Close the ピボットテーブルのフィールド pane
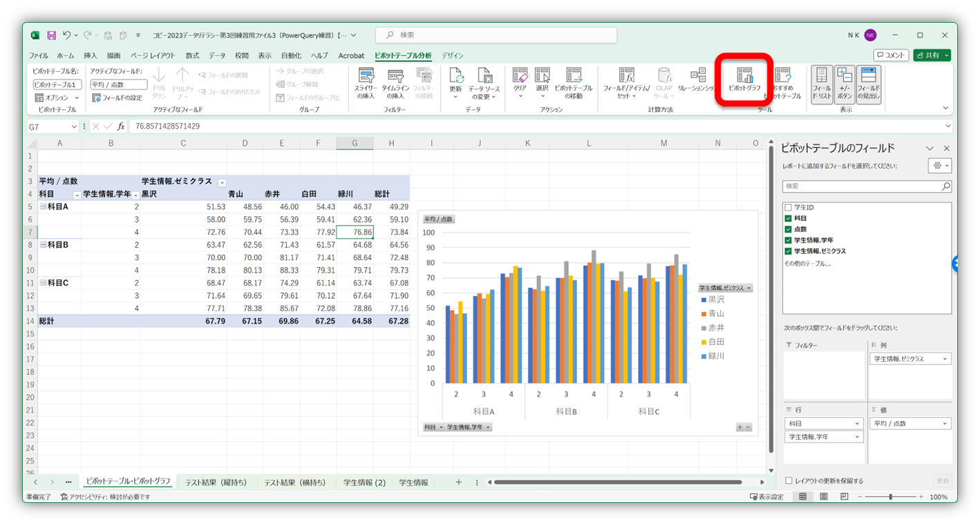Screen dimensions: 980x525 point(947,148)
